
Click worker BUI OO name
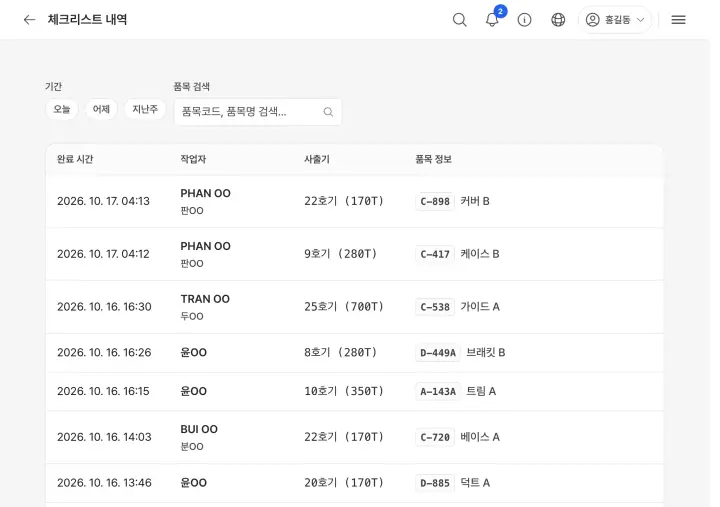[x=199, y=429]
